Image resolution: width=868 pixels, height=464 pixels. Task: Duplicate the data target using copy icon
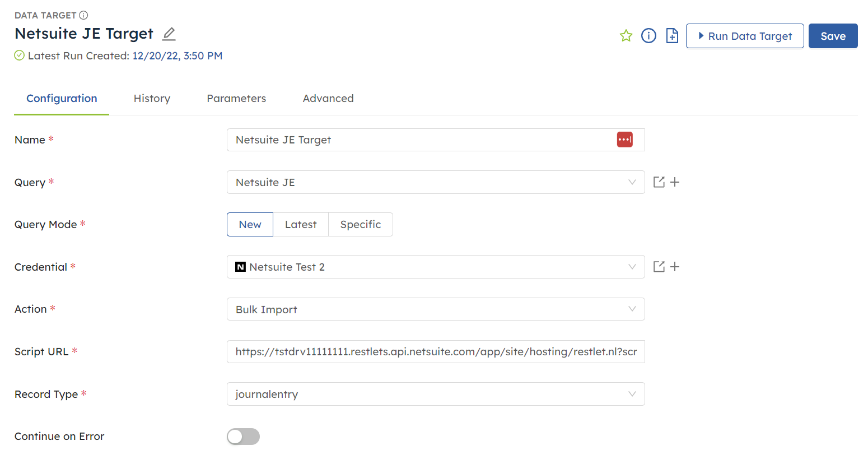(x=671, y=35)
